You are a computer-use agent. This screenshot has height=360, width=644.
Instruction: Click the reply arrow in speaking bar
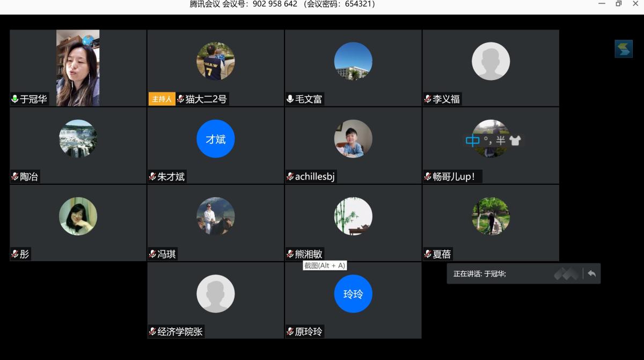pos(591,273)
